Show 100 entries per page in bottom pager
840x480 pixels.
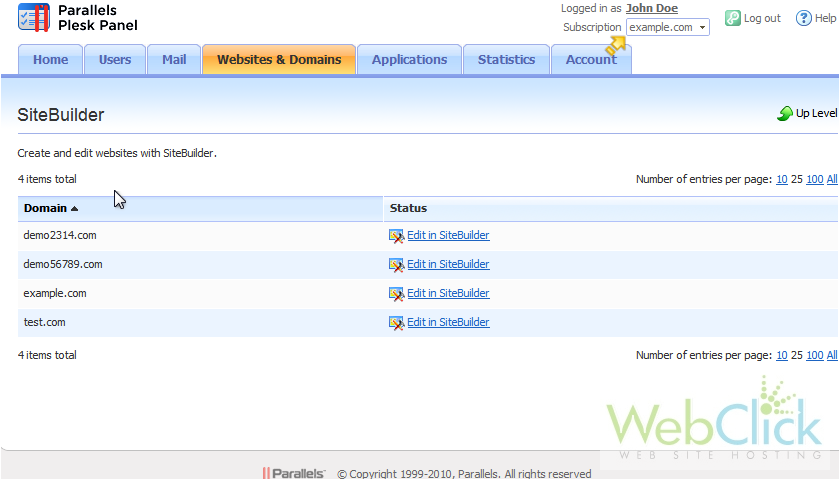pos(815,355)
